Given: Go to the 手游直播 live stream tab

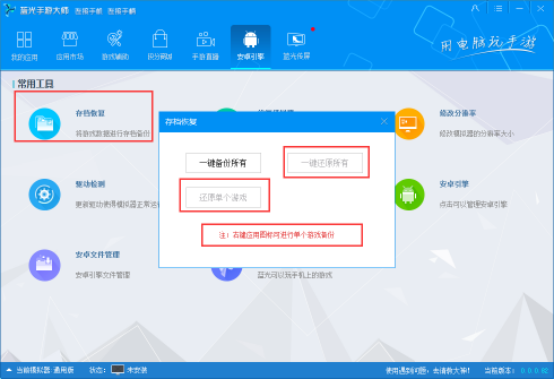Looking at the screenshot, I should coord(205,46).
